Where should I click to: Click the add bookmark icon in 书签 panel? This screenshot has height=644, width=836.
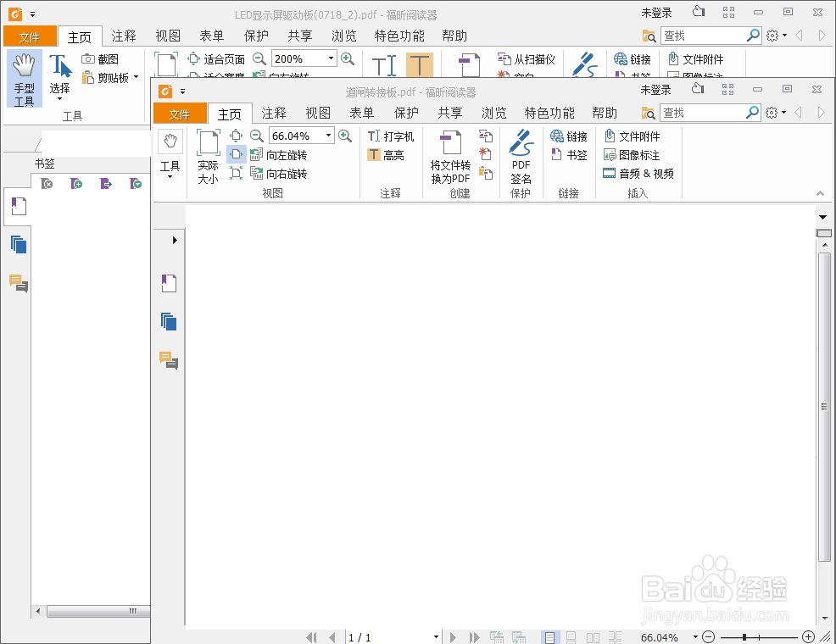click(x=76, y=183)
